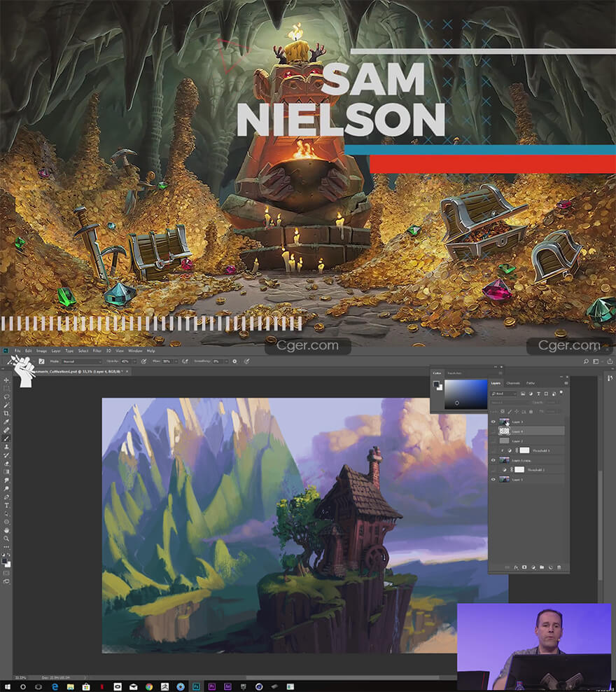Open Google Chrome from the taskbar
The image size is (616, 692).
coord(149,686)
